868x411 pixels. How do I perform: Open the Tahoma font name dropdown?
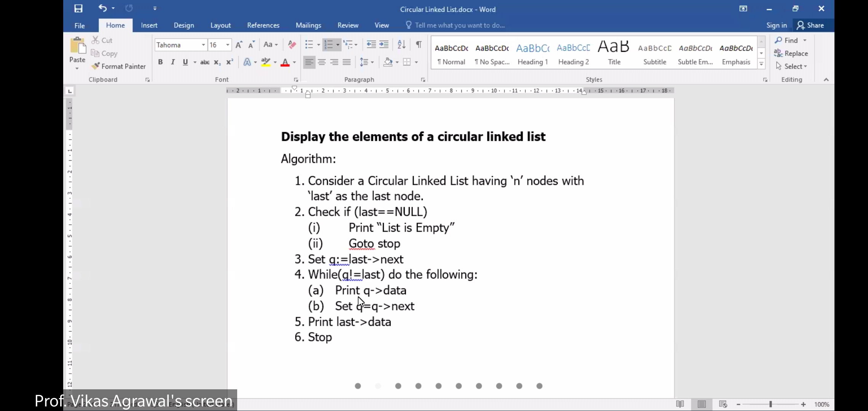203,45
